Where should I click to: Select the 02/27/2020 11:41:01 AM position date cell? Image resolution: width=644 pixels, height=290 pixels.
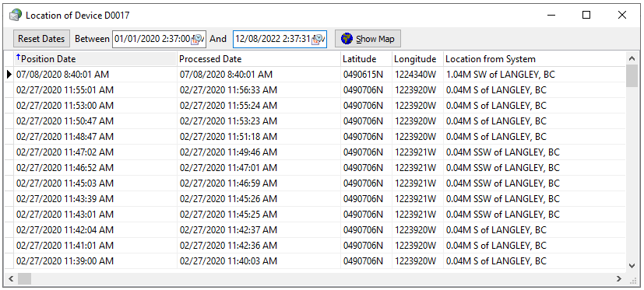[x=95, y=246]
